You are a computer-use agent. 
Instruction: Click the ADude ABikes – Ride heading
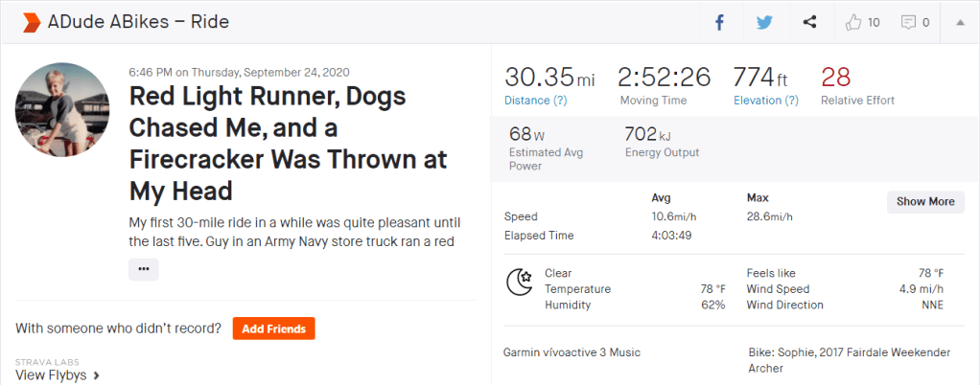click(x=138, y=21)
